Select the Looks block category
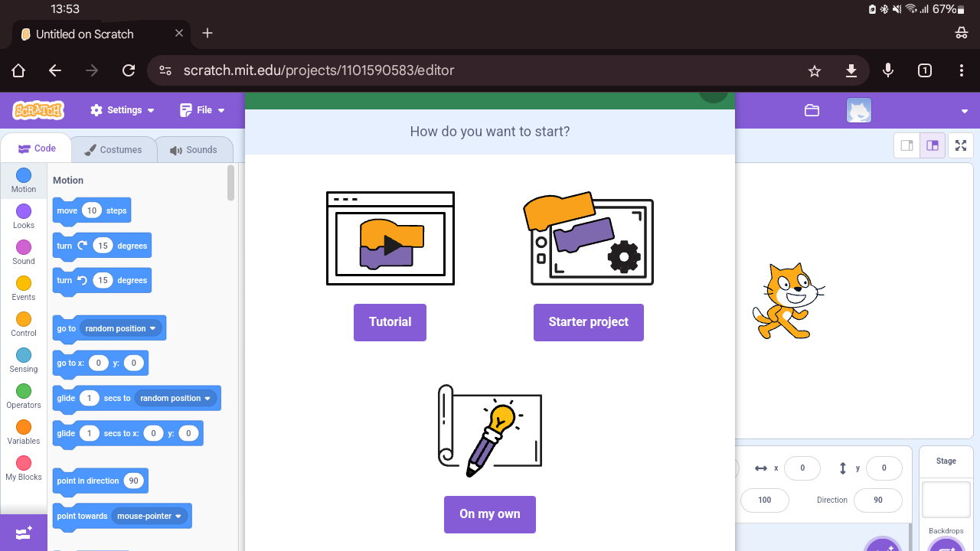Image resolution: width=980 pixels, height=551 pixels. [x=24, y=217]
